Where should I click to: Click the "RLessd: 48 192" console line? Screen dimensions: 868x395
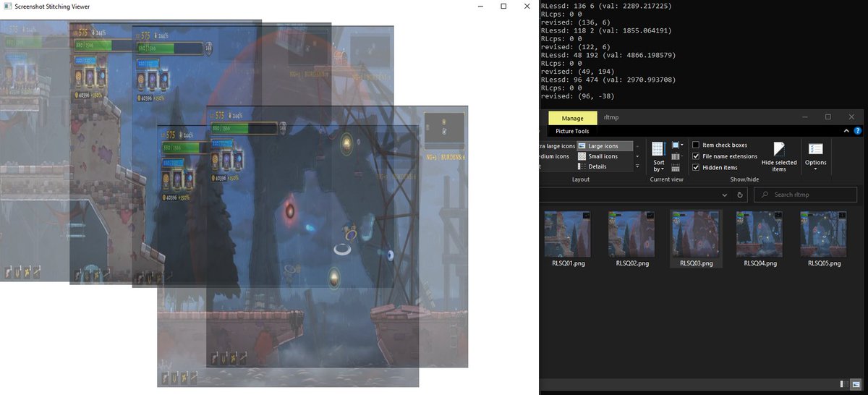pyautogui.click(x=607, y=54)
